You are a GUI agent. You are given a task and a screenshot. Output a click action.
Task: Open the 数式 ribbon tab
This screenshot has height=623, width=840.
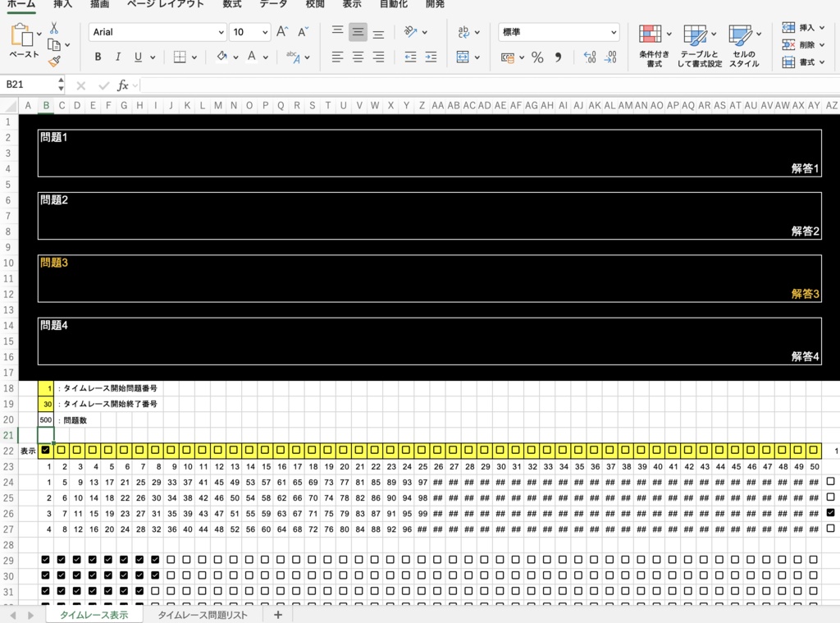pos(232,4)
